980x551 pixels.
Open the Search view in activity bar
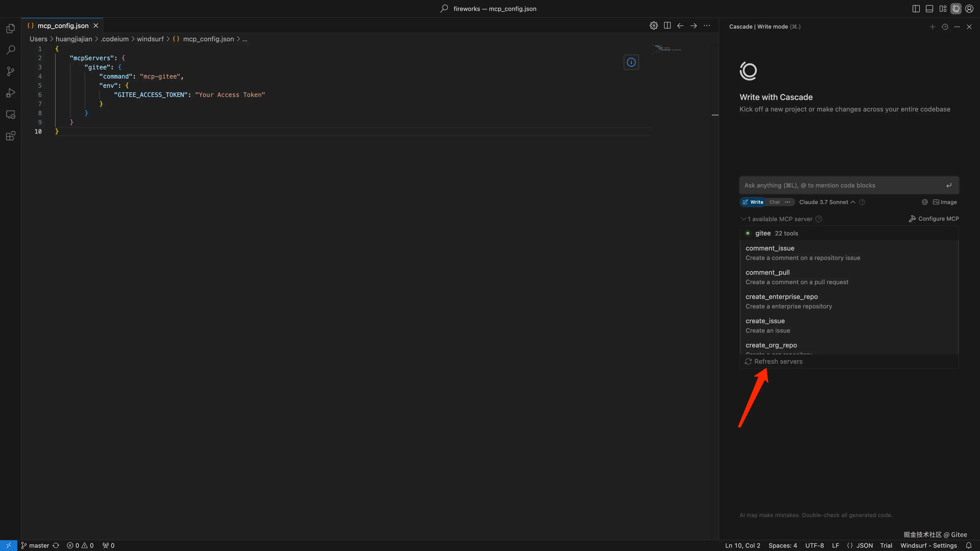point(11,50)
